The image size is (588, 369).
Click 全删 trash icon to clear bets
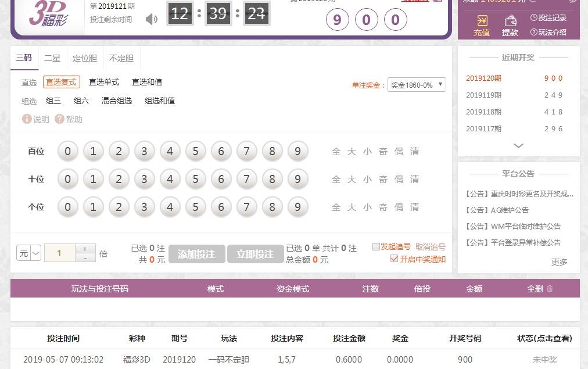click(550, 289)
